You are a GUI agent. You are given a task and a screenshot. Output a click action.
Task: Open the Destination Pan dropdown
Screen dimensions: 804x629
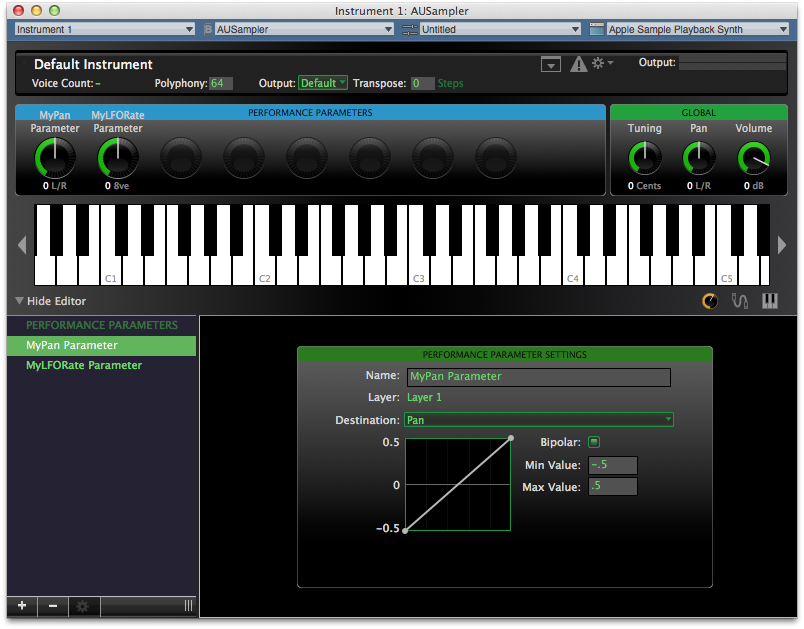click(538, 420)
